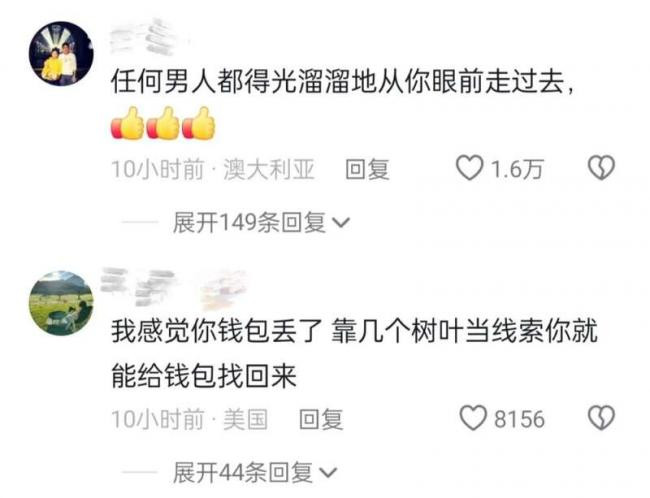This screenshot has height=498, width=650.
Task: Like the comment with 1.6万 likes
Action: tap(470, 168)
